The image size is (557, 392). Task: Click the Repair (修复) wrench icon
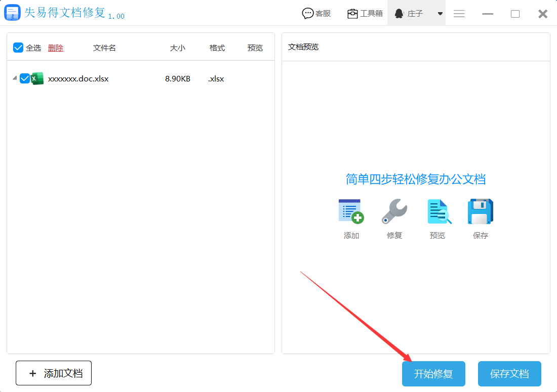coord(394,211)
